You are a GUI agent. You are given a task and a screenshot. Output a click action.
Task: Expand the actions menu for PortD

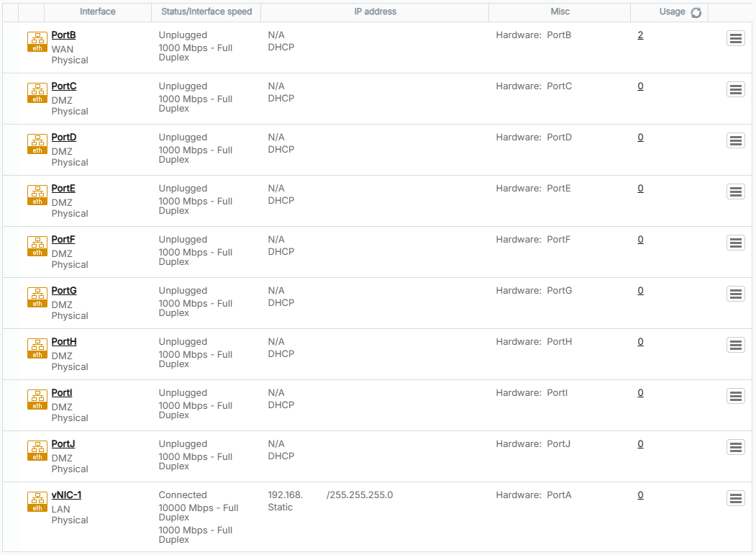[x=735, y=141]
